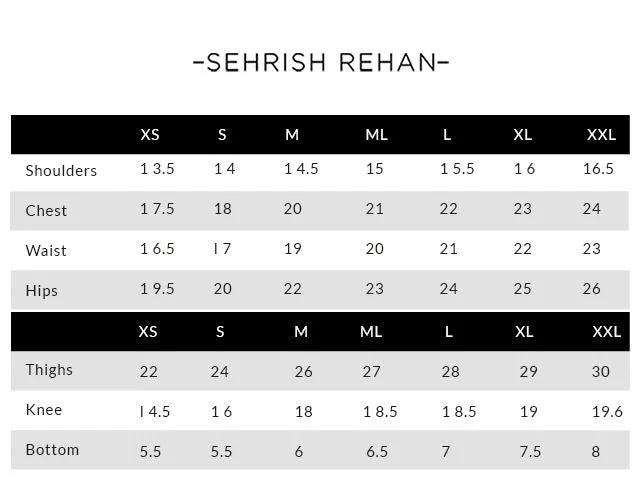Click the Hips row label
This screenshot has height=479, width=641.
pyautogui.click(x=42, y=291)
